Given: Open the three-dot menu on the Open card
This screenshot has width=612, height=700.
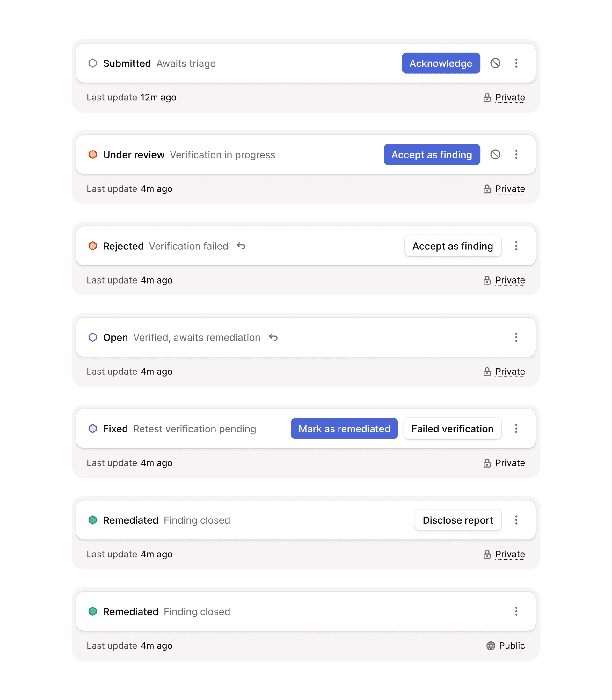Looking at the screenshot, I should pos(516,337).
